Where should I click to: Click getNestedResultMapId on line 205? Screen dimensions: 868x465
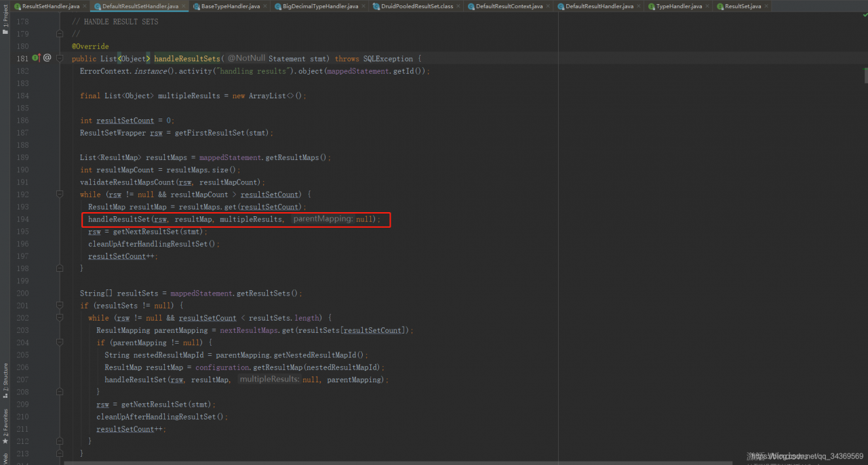point(315,355)
